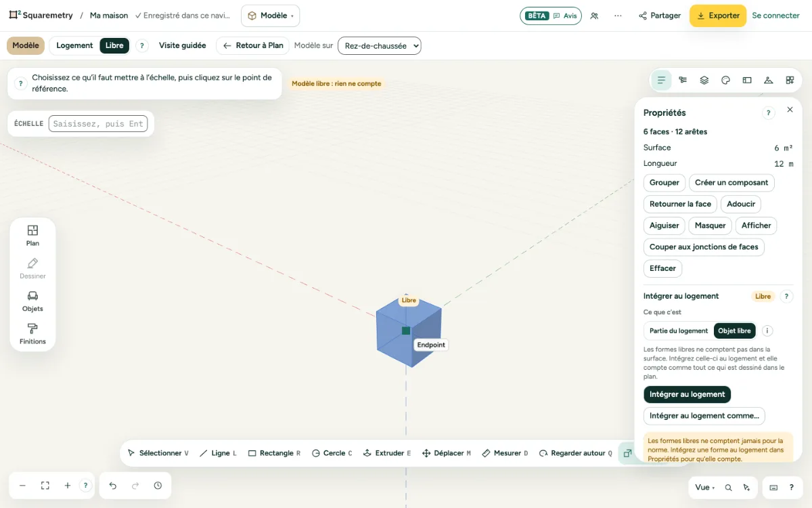Select the Objet libre option
Viewport: 812px width, 508px height.
point(735,331)
